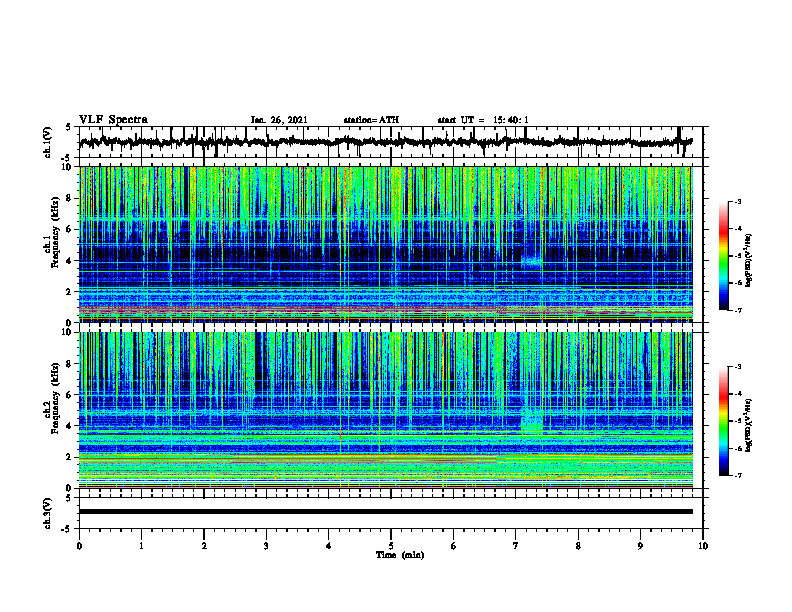Click the ch.1 frequency axis "10" tick label
Screen dimensions: 792x612
(68, 167)
